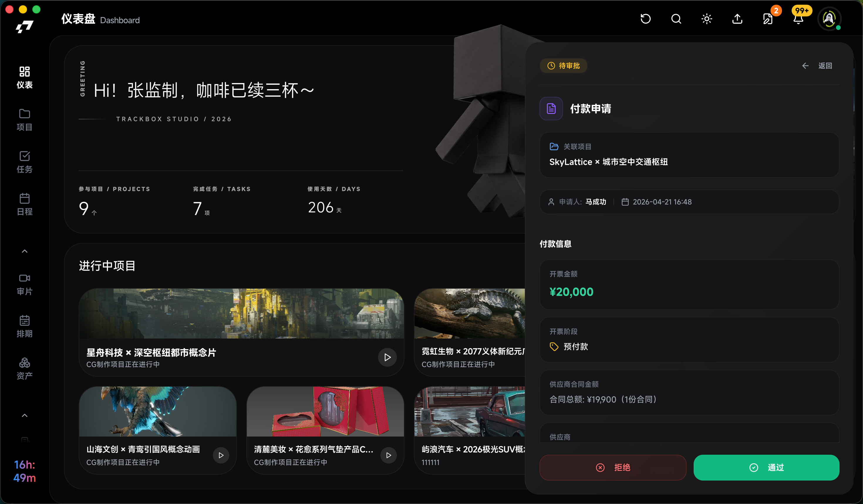Click the 待审批 status badge
Viewport: 863px width, 504px height.
pos(563,66)
